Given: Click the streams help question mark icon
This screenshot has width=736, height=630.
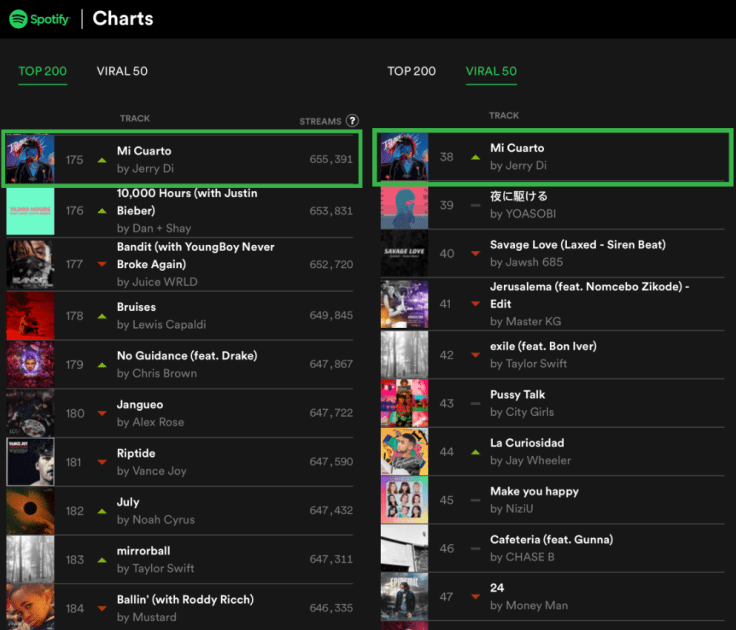Looking at the screenshot, I should tap(352, 121).
